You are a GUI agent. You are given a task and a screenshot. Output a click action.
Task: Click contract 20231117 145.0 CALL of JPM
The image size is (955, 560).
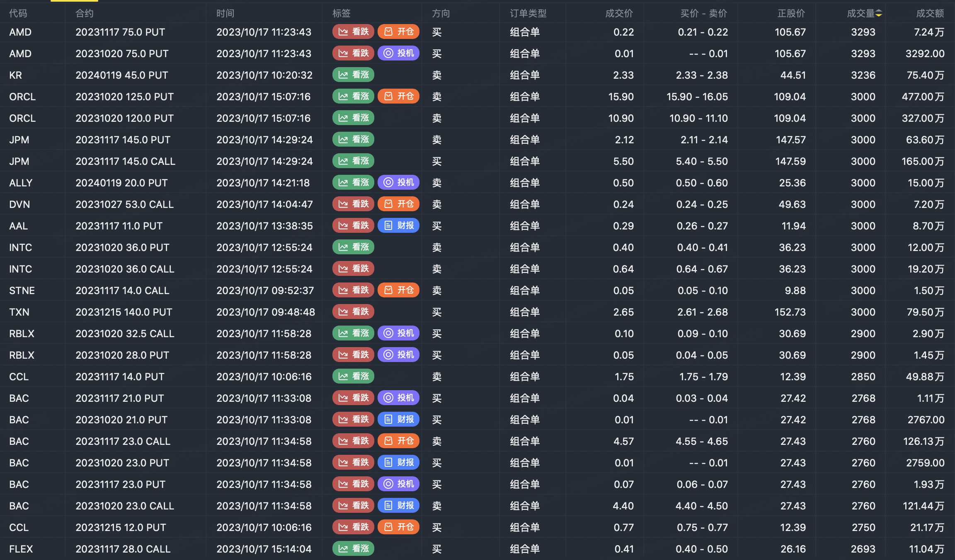coord(126,161)
